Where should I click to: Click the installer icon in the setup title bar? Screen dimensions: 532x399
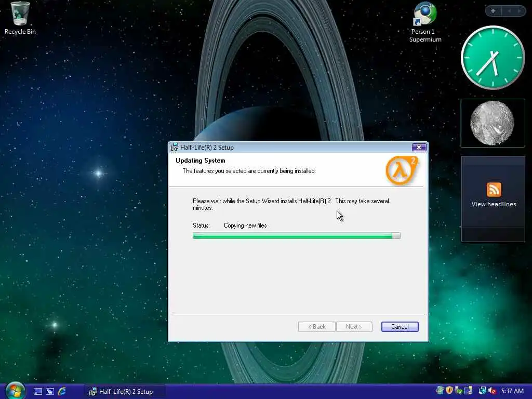click(x=174, y=147)
